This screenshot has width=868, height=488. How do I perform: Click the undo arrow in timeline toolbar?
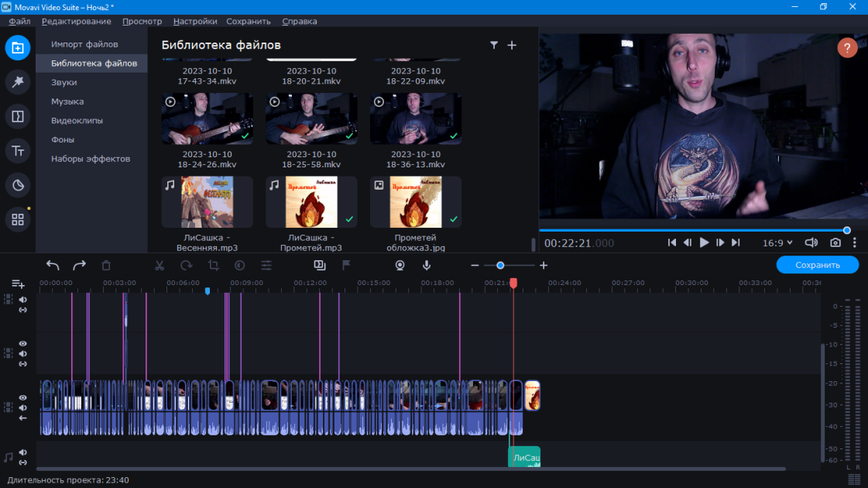(x=53, y=266)
